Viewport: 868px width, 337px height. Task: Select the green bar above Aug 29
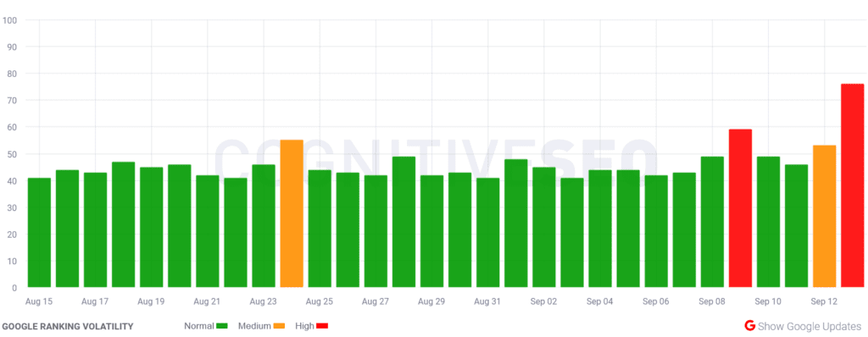pos(431,231)
